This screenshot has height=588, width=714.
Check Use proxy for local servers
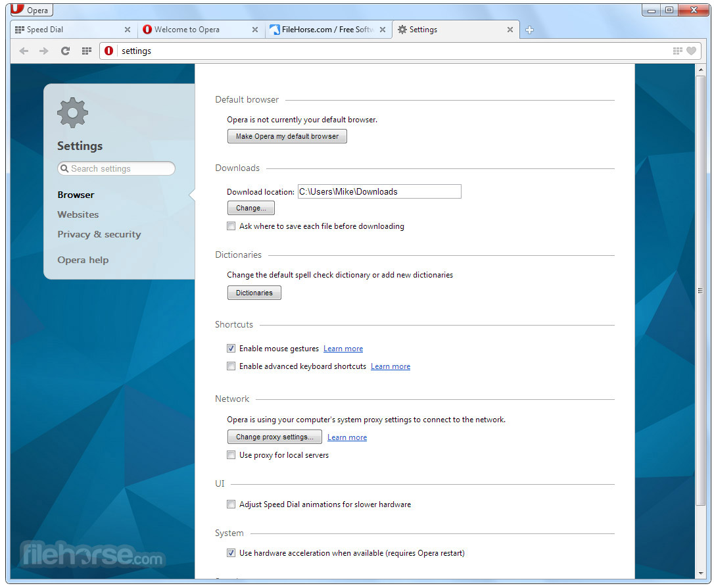tap(231, 455)
